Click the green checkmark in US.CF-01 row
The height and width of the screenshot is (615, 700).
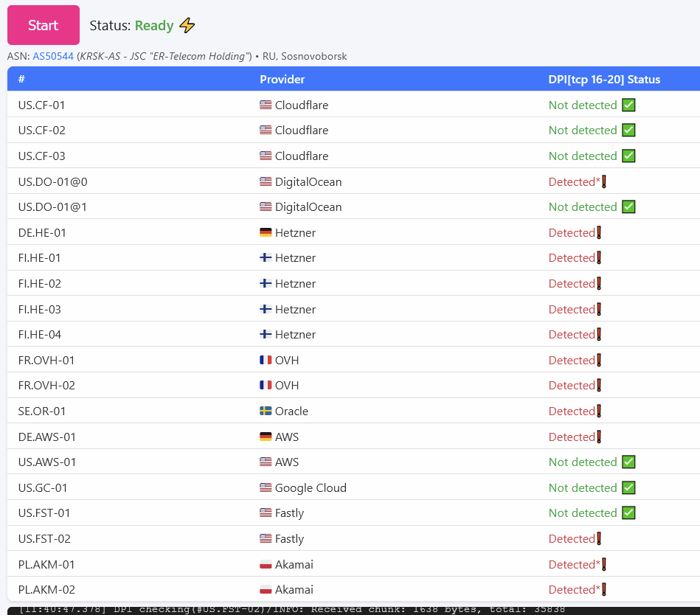click(628, 105)
